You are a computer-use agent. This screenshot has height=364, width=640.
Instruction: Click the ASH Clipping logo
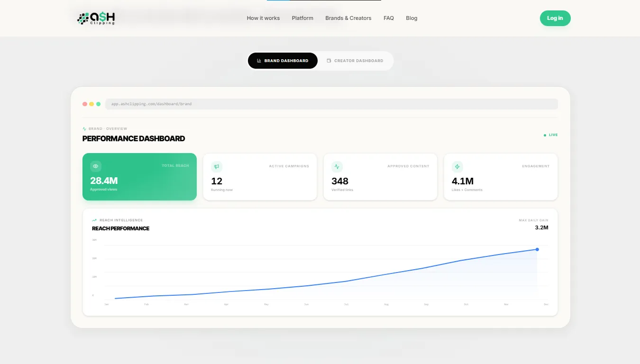click(96, 18)
